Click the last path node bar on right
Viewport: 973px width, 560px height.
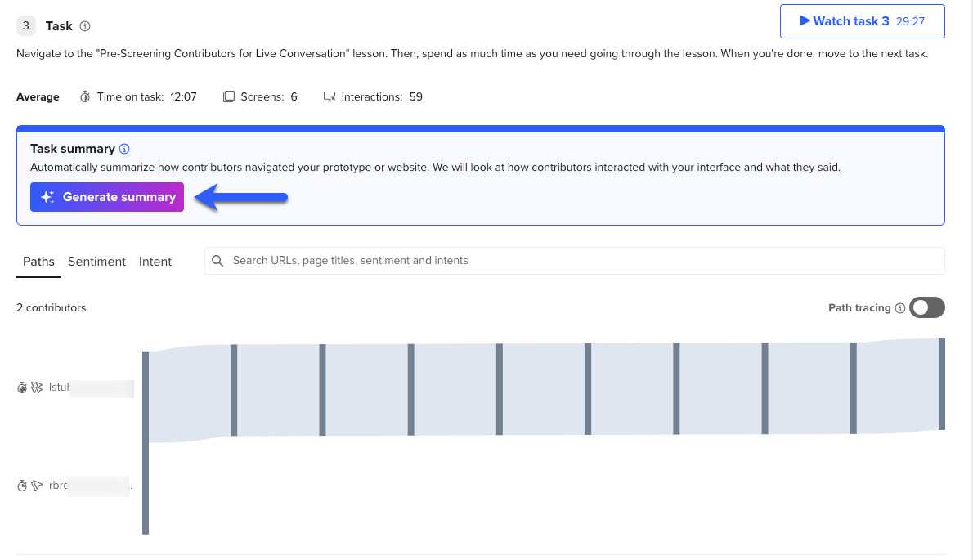942,384
